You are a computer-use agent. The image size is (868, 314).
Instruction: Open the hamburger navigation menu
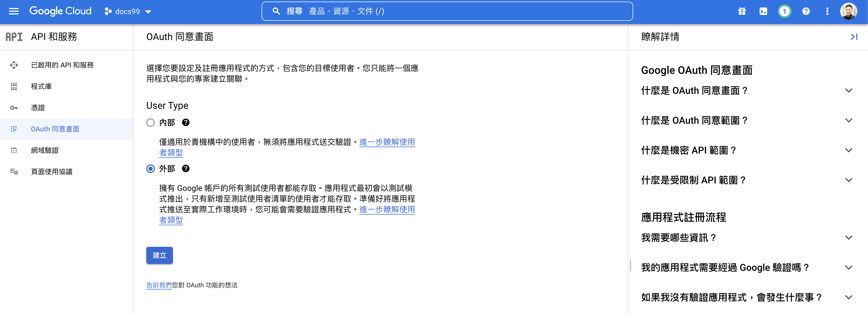[x=14, y=11]
